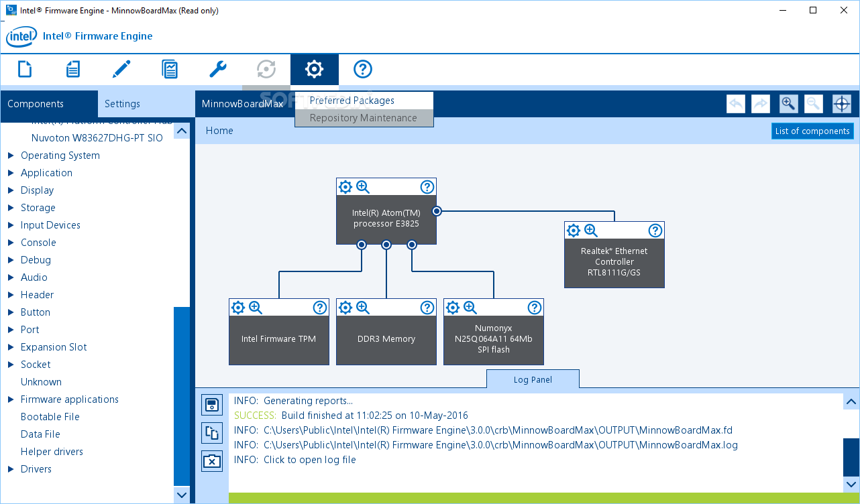Click magnifier on Realtek Ethernet Controller block
Viewport: 860px width, 504px height.
point(591,231)
